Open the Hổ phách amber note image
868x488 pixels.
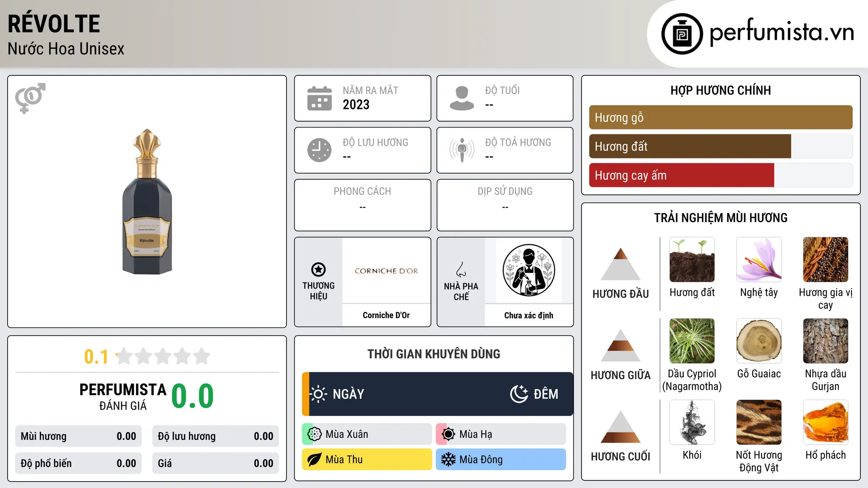[x=826, y=422]
